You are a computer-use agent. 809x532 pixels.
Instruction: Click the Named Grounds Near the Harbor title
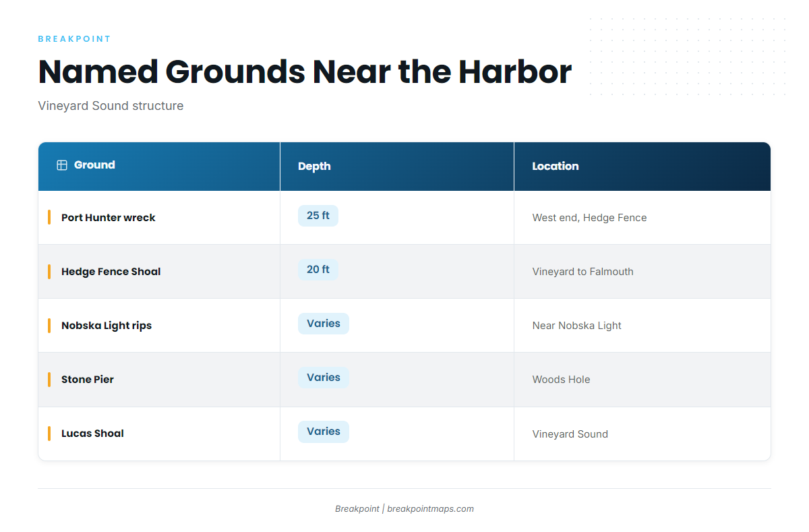[x=305, y=71]
